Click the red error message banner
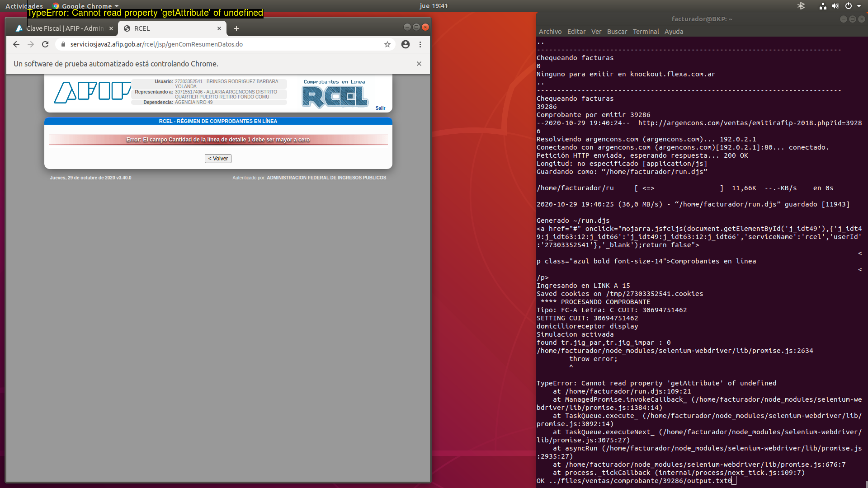 [218, 140]
